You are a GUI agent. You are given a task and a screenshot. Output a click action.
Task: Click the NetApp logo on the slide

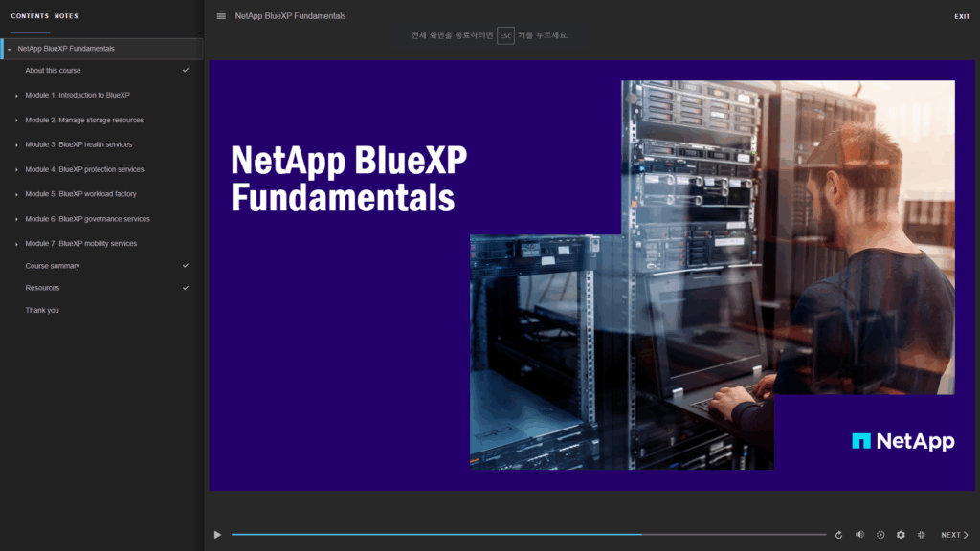click(x=902, y=441)
